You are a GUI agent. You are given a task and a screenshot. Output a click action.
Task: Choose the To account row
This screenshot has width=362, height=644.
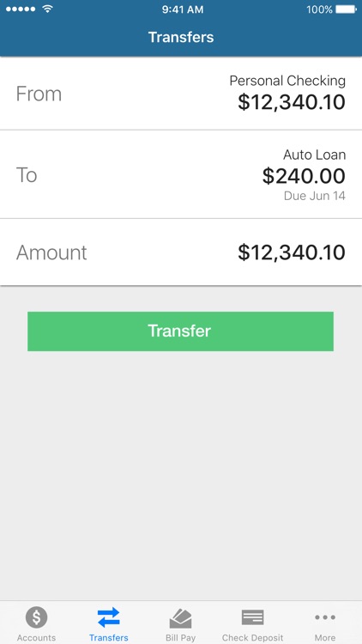[x=181, y=174]
